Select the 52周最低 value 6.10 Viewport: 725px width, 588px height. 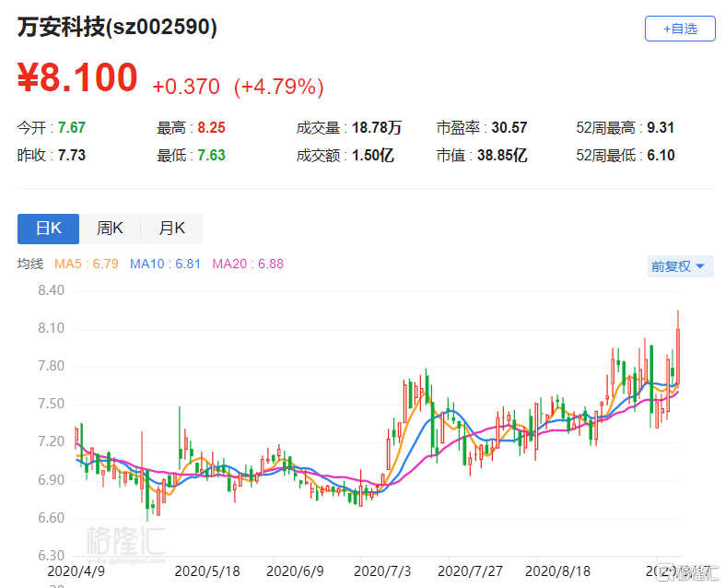tap(661, 156)
